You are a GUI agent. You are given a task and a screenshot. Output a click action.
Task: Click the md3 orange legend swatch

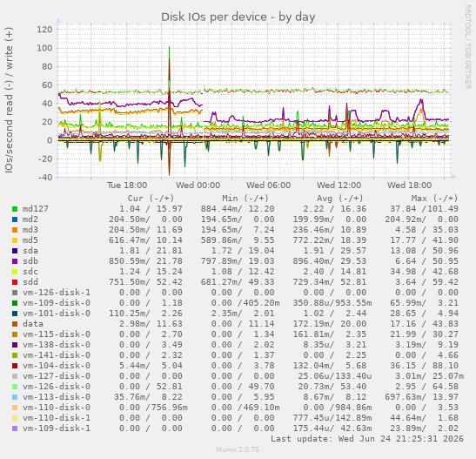(x=15, y=230)
